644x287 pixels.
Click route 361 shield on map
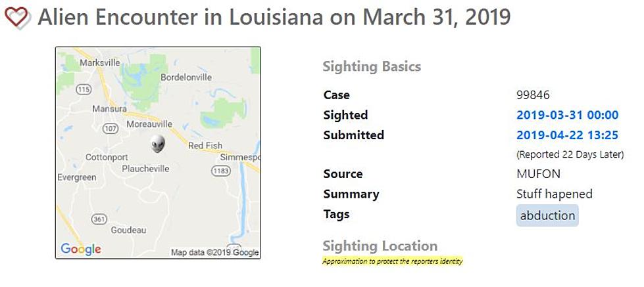coord(99,219)
